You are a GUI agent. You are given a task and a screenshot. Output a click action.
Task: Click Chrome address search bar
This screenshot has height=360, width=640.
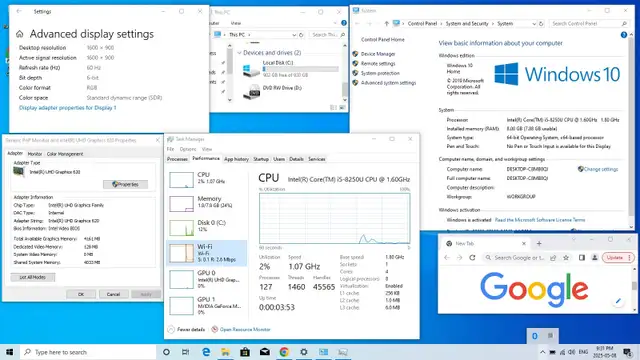[519, 258]
